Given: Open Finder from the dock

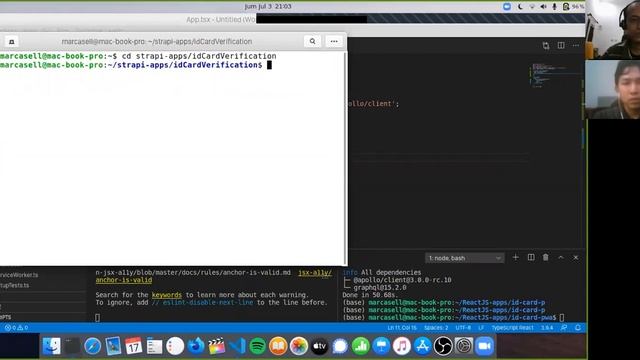Looking at the screenshot, I should click(x=51, y=346).
